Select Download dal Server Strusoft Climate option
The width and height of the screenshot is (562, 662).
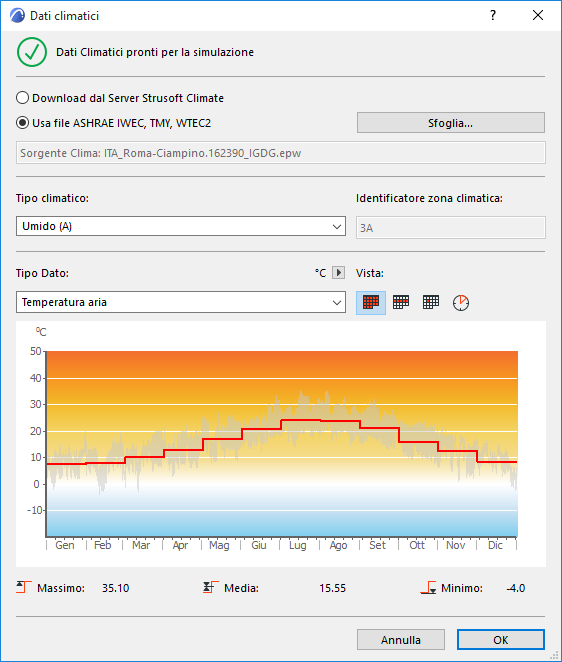click(120, 98)
